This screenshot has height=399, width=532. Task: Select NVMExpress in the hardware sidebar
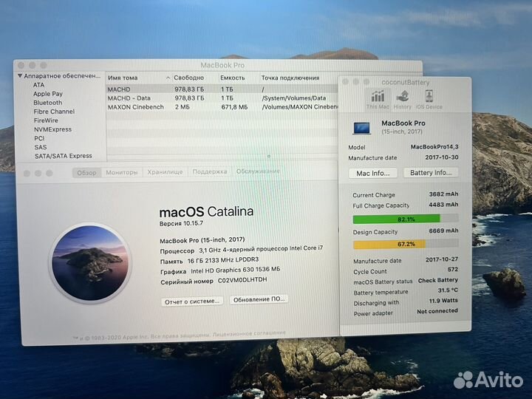pos(52,129)
